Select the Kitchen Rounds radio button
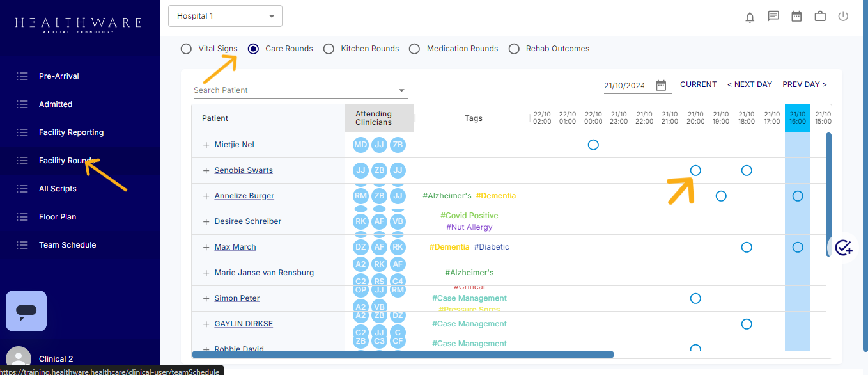 point(329,49)
